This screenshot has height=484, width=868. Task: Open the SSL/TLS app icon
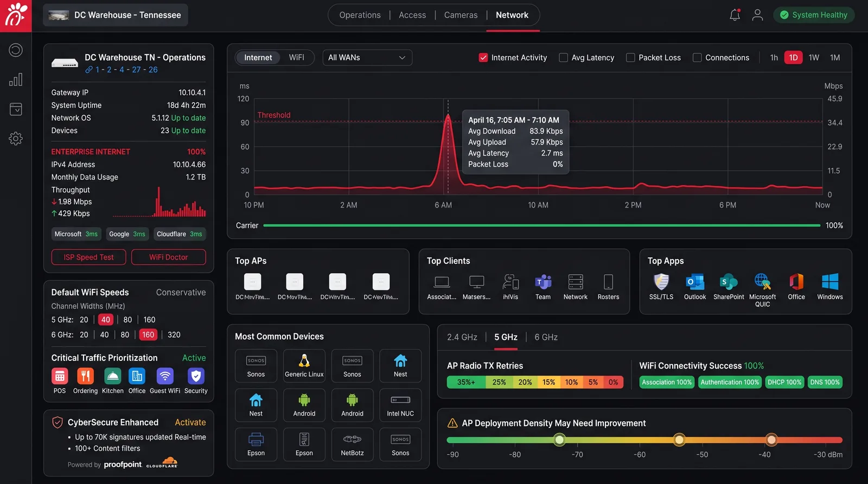tap(661, 282)
